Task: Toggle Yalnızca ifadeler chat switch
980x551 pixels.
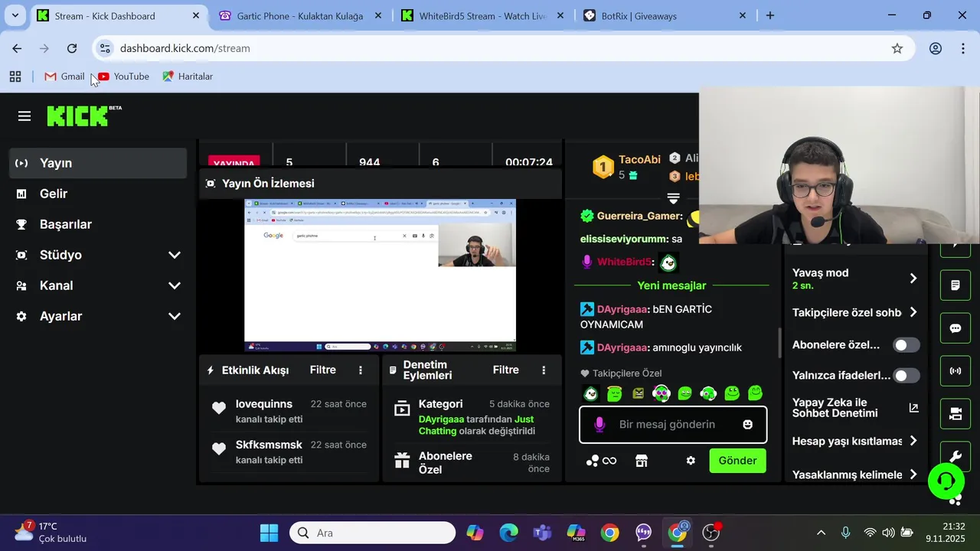Action: (906, 376)
